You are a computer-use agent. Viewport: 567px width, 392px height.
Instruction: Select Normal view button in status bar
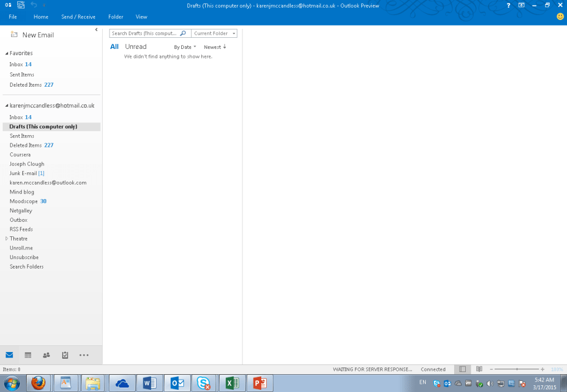(462, 369)
